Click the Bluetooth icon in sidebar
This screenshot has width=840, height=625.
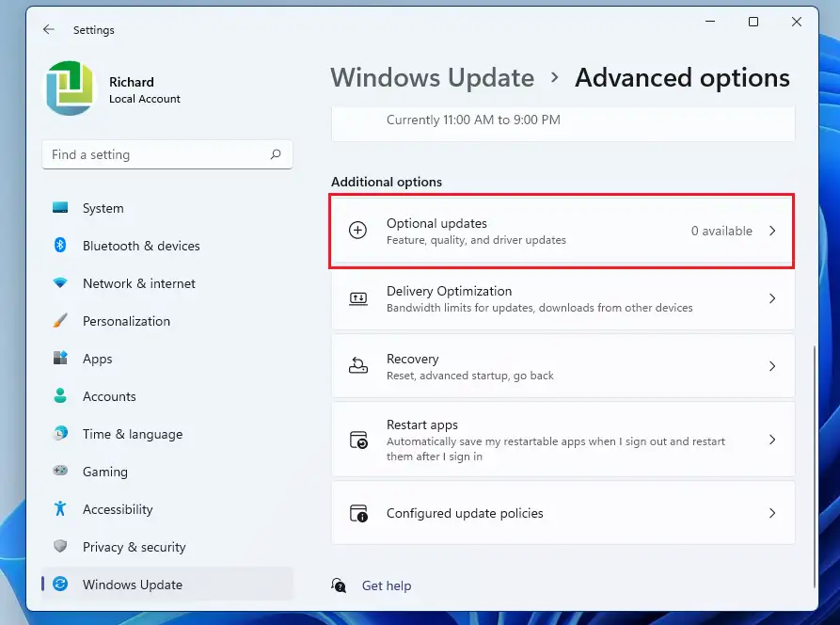click(60, 245)
